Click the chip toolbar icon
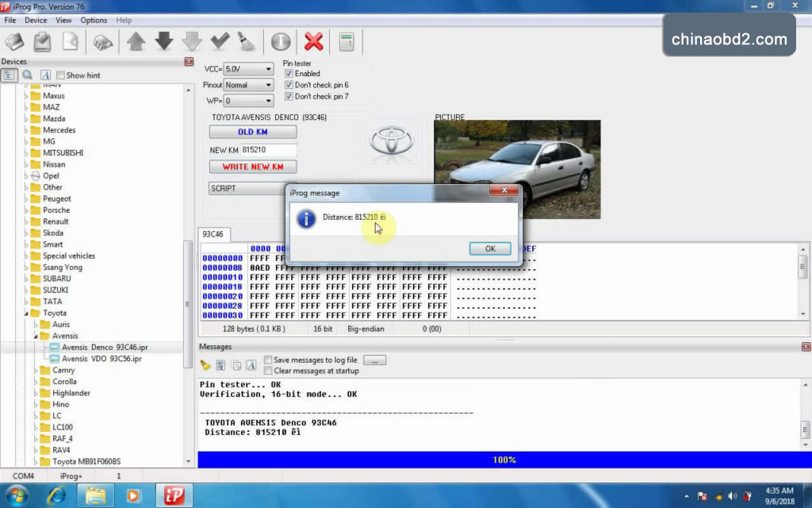Image resolution: width=812 pixels, height=508 pixels. point(102,42)
